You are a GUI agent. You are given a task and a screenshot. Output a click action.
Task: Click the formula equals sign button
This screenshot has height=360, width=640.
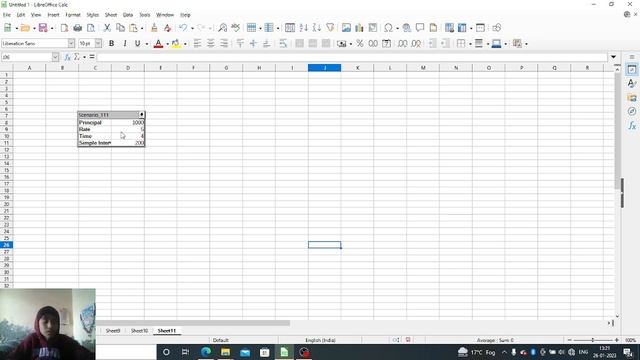tap(92, 57)
